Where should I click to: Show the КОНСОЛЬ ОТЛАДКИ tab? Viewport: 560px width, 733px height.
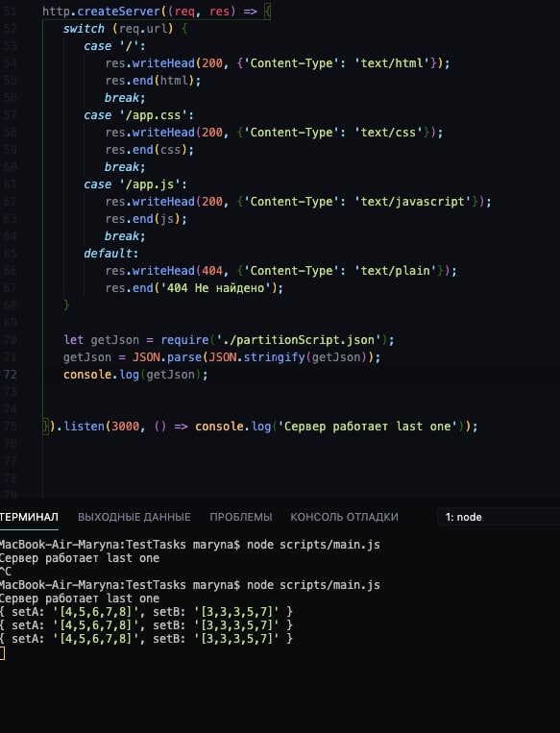coord(344,517)
